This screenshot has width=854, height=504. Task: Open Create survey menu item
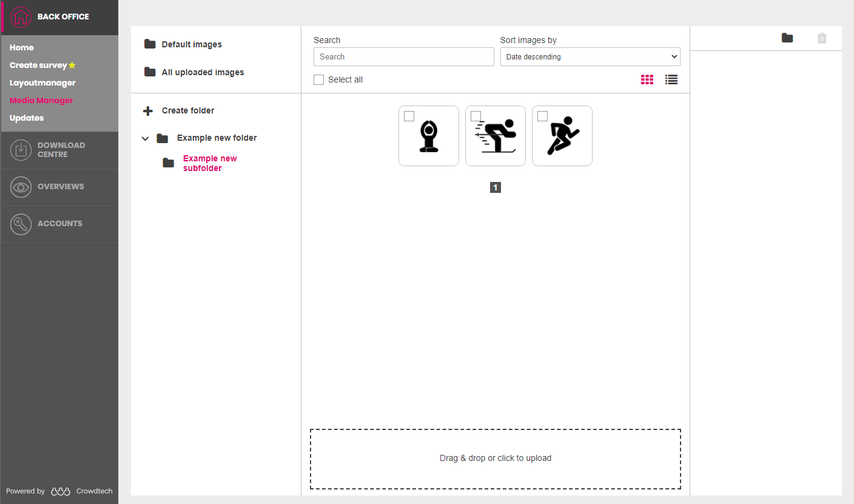(38, 65)
